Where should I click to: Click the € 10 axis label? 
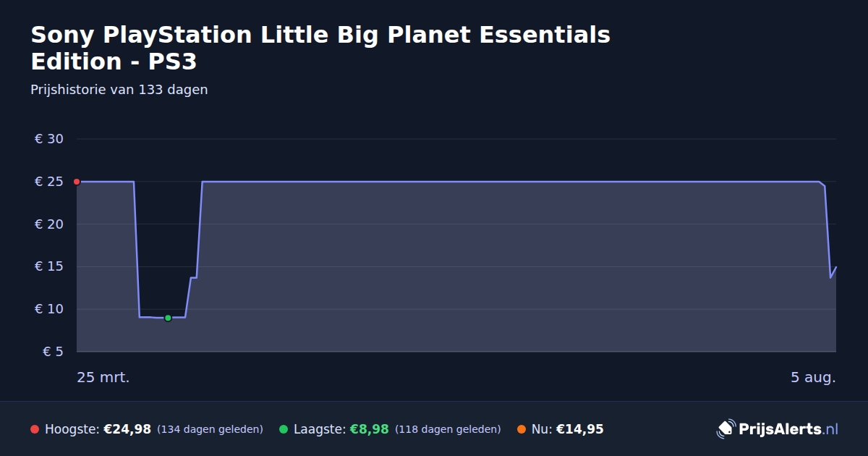tap(49, 309)
